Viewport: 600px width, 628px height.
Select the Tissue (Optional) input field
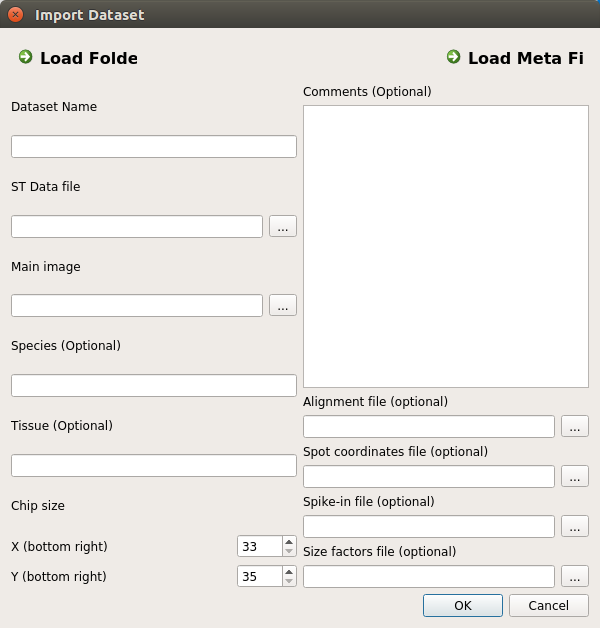(x=154, y=465)
